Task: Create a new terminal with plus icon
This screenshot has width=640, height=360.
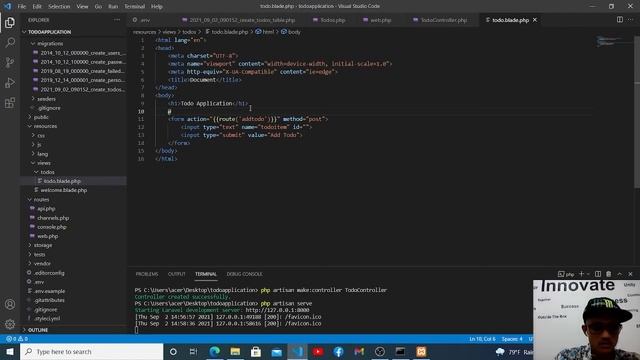Action: [x=581, y=274]
